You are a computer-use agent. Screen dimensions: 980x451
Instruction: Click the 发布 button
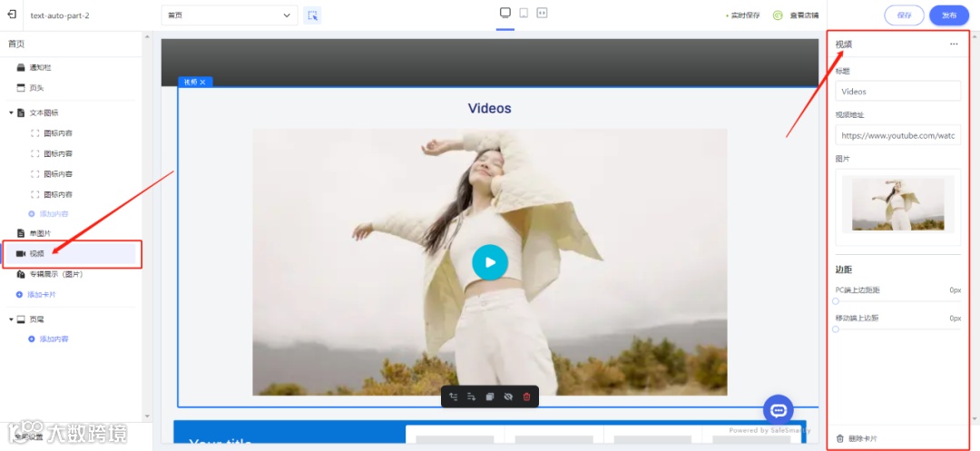coord(949,15)
